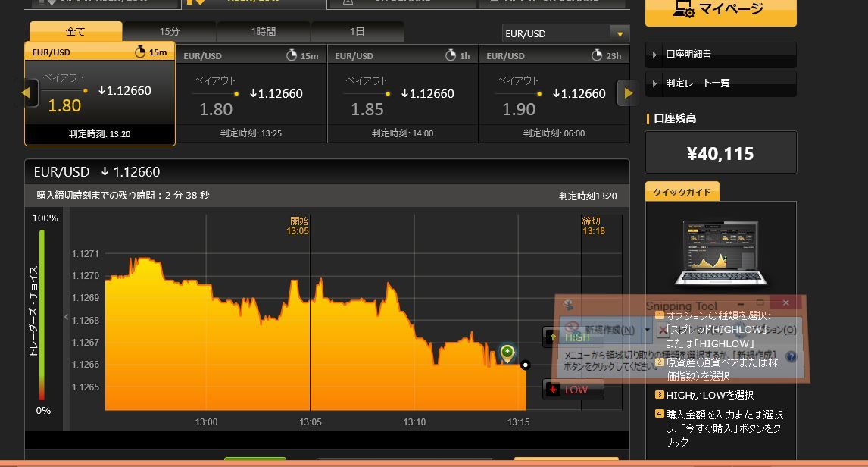
Task: Click the red down-arrow icon beside LOW
Action: click(553, 390)
